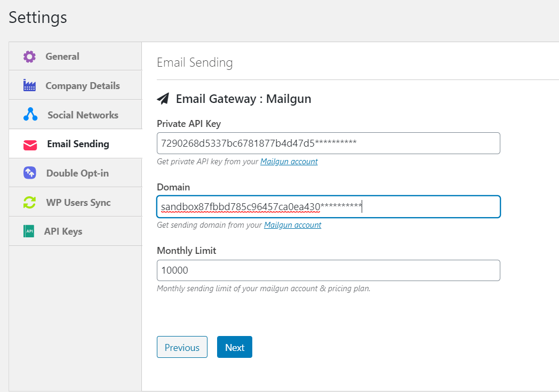Image resolution: width=559 pixels, height=392 pixels.
Task: Select the API Keys badge icon
Action: [x=29, y=231]
